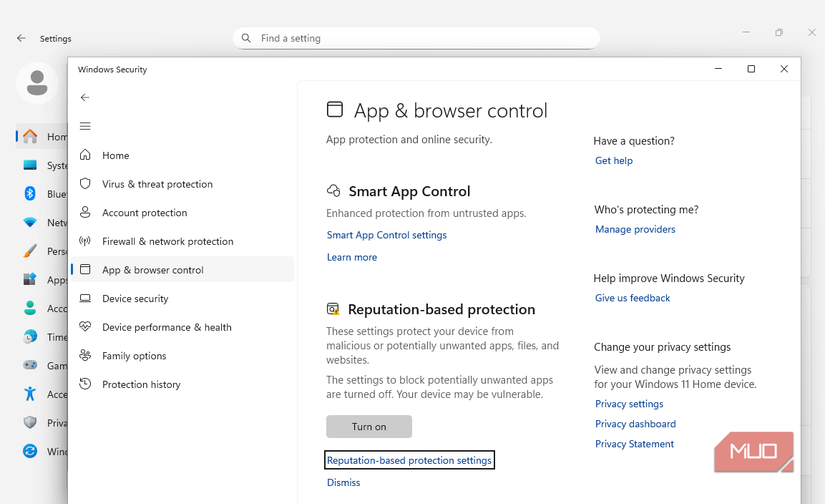Click the Get help link

click(x=614, y=160)
